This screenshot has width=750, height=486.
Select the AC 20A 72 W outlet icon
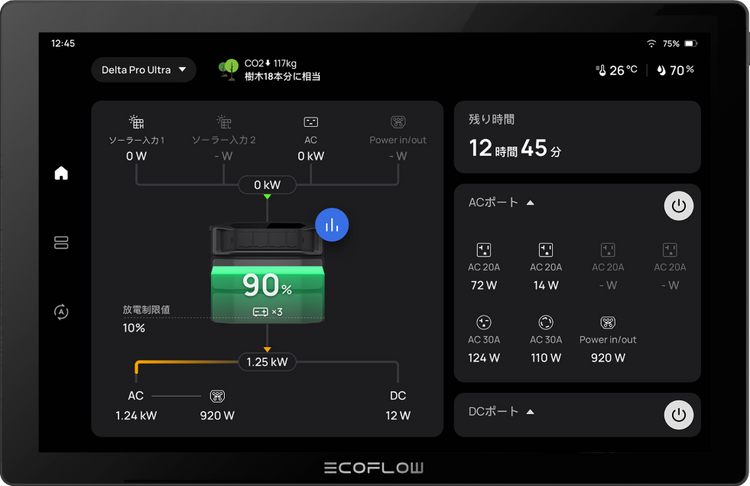pyautogui.click(x=486, y=250)
